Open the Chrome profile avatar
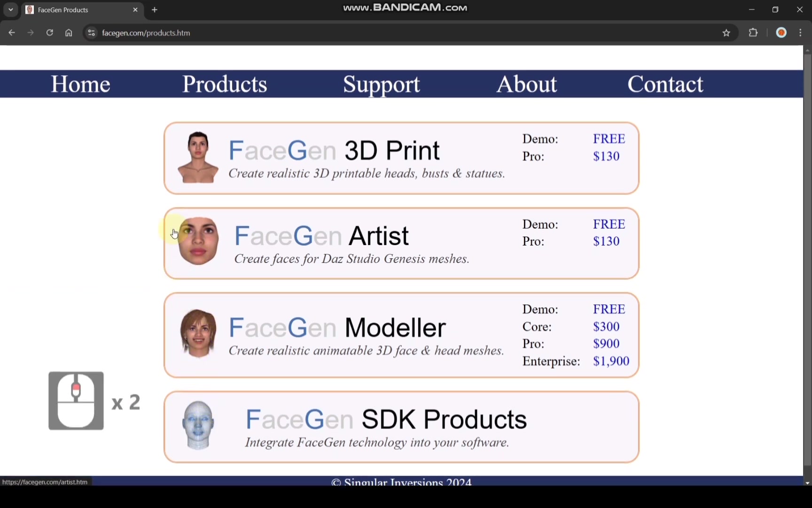The height and width of the screenshot is (508, 812). click(x=781, y=33)
